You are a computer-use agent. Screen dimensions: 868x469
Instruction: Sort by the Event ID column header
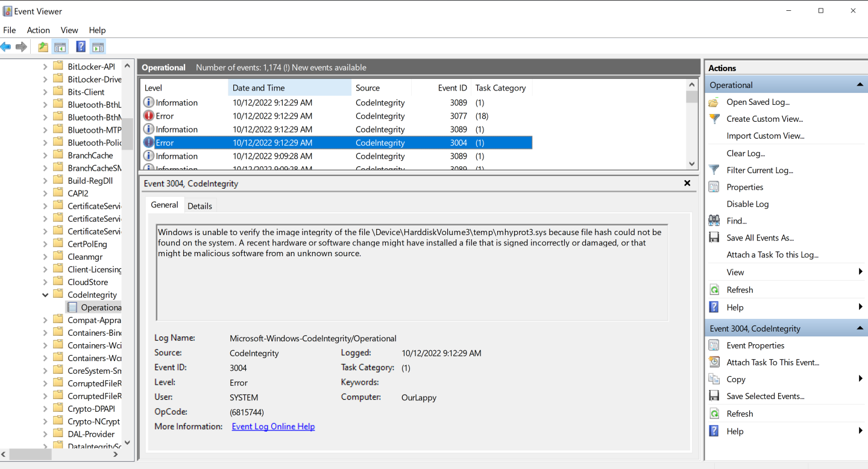point(441,87)
